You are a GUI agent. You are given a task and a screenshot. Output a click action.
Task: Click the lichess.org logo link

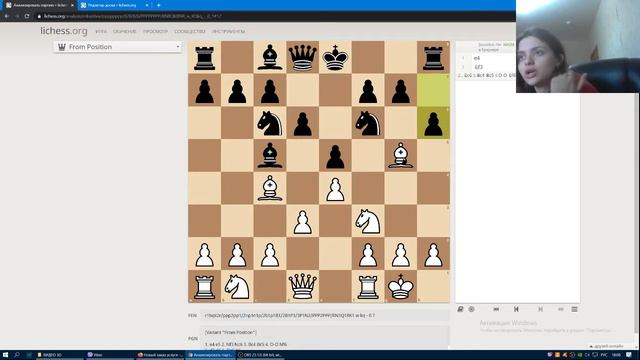tap(64, 31)
